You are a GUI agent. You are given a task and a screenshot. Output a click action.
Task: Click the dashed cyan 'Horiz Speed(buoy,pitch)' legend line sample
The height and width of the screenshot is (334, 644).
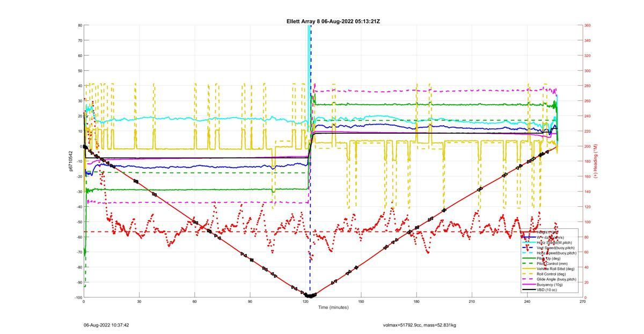coord(529,253)
